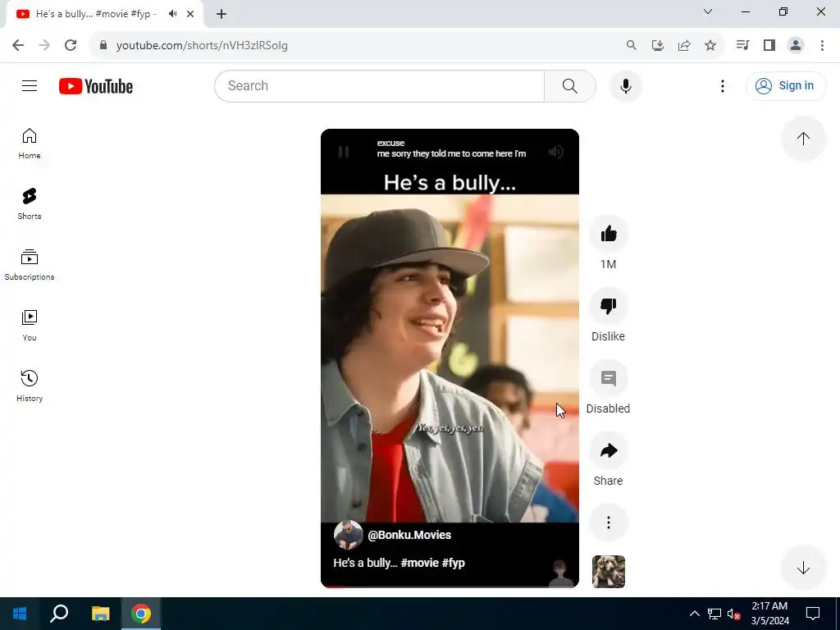Go back in browser
840x630 pixels.
click(x=18, y=45)
